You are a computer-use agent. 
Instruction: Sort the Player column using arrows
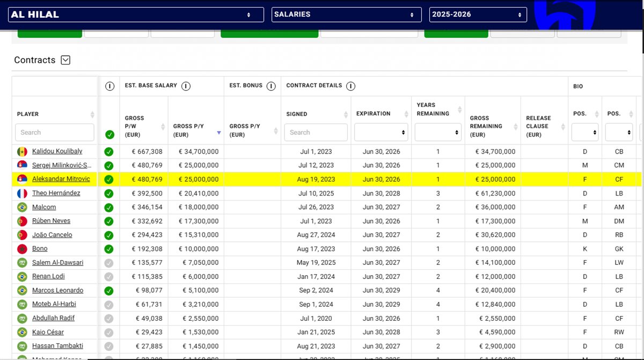click(92, 114)
